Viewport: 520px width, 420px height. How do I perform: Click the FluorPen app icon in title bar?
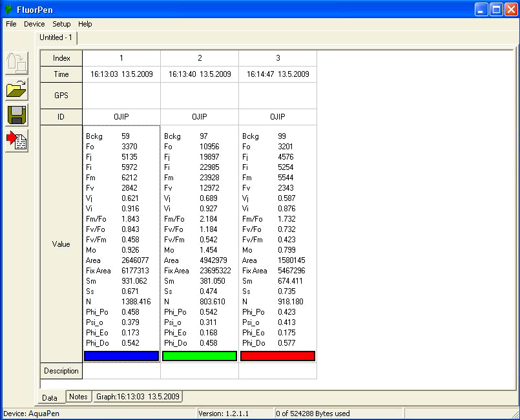pos(8,10)
